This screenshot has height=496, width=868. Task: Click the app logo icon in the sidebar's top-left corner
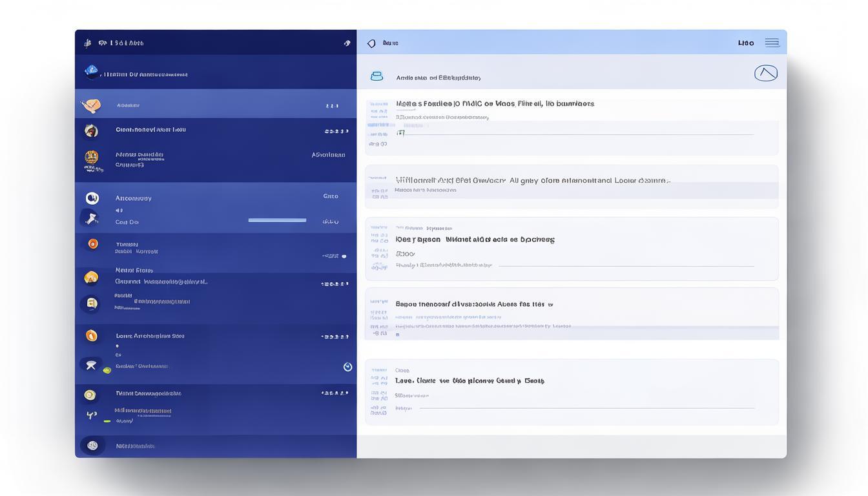click(87, 43)
